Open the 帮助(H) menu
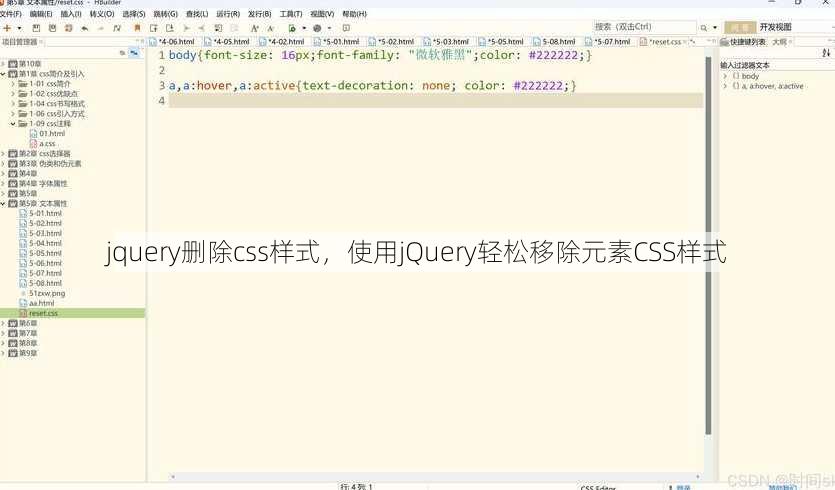The image size is (835, 490). point(354,14)
